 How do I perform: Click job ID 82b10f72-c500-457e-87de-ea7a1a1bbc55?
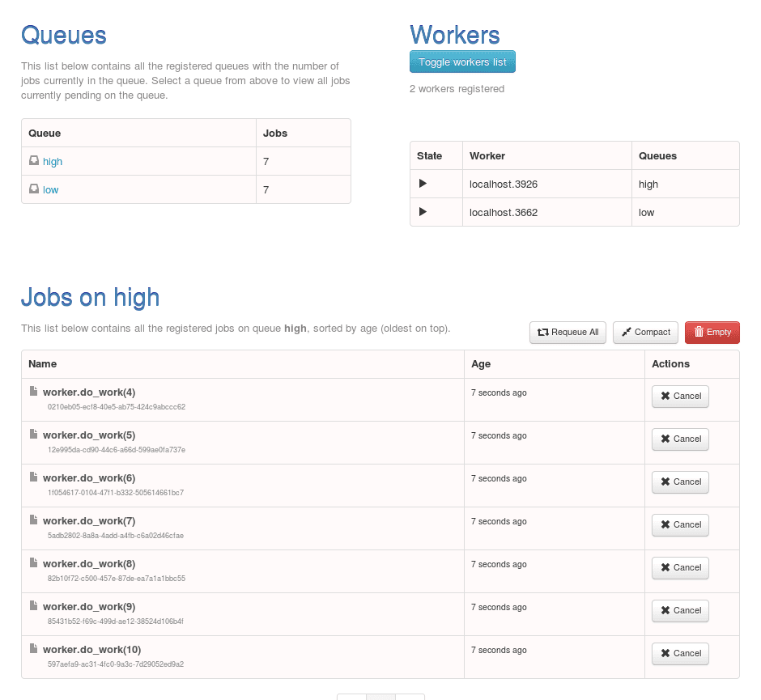pos(117,579)
